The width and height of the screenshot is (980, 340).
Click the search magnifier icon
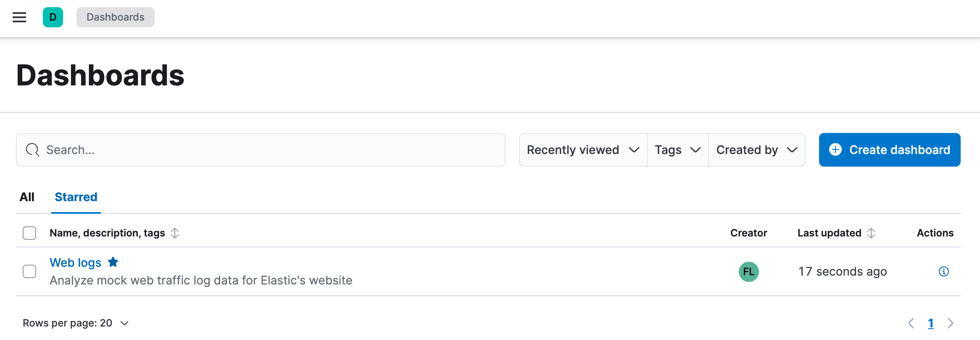coord(32,149)
